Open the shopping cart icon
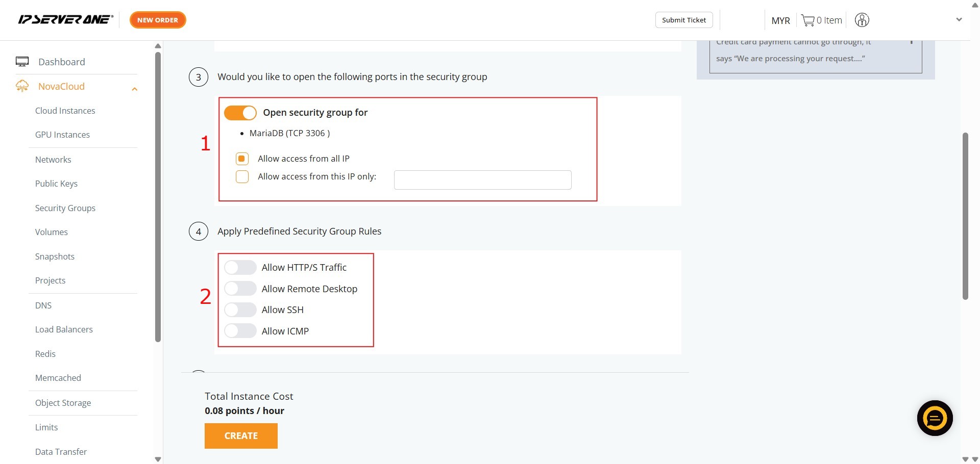This screenshot has width=980, height=464. (x=807, y=20)
